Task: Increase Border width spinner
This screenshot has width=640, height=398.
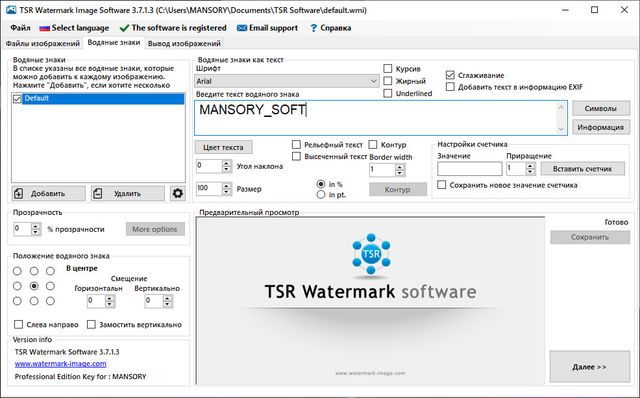Action: tap(400, 167)
